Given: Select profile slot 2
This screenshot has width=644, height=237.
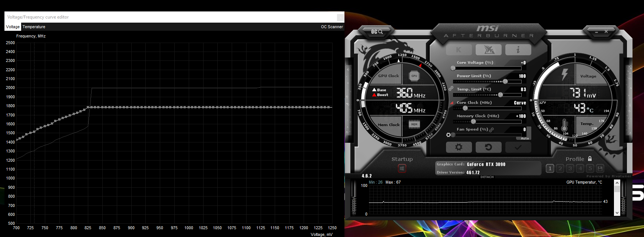Looking at the screenshot, I should pos(560,168).
